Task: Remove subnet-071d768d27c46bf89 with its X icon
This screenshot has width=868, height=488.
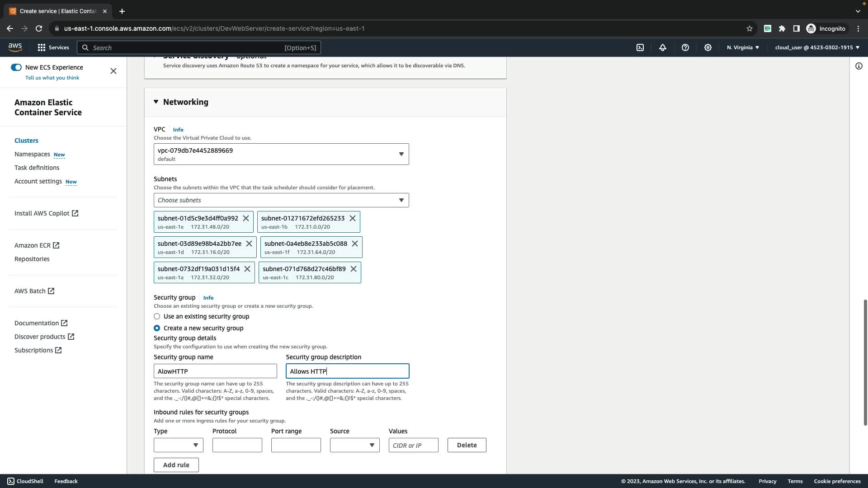Action: [354, 269]
